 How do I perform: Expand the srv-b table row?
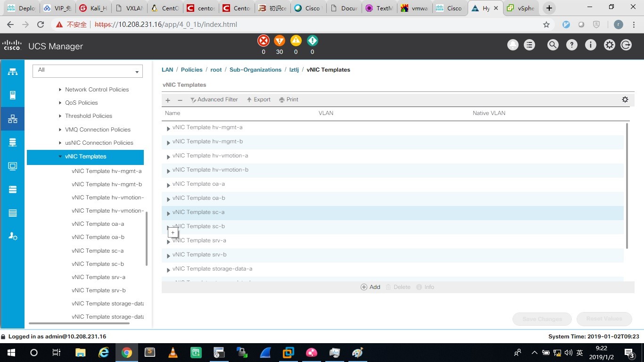coord(168,255)
